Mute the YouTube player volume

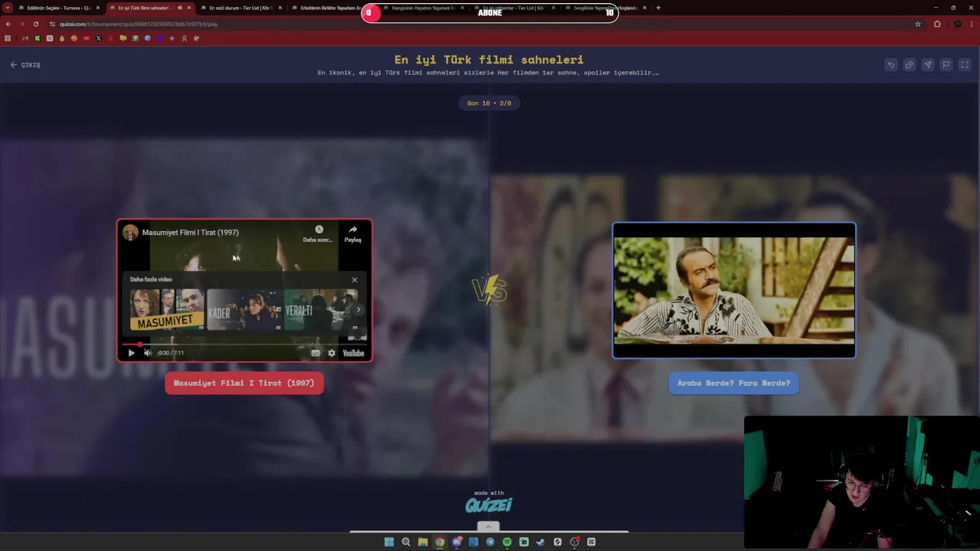pyautogui.click(x=148, y=353)
